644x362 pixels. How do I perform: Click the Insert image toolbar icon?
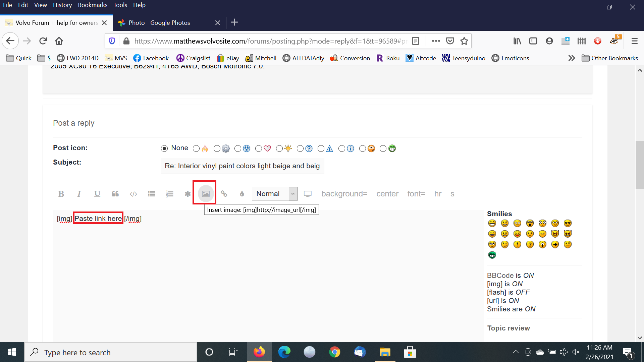point(206,194)
